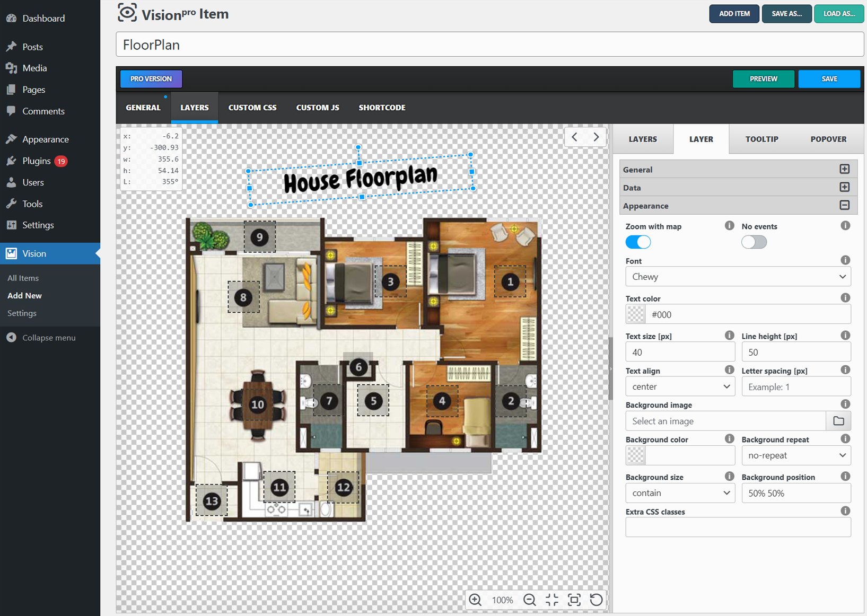Go to previous layer arrow

pos(575,137)
